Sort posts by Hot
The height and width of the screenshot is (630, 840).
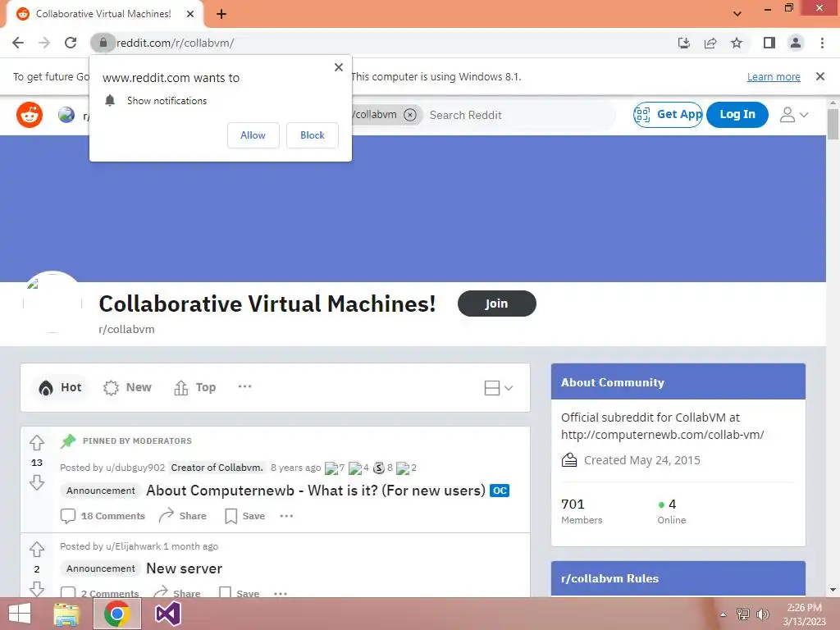pyautogui.click(x=60, y=387)
